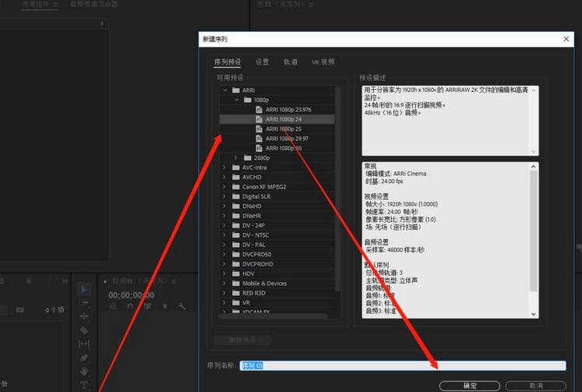582x392 pixels.
Task: Toggle timeline Snap magnet icon
Action: 130,306
